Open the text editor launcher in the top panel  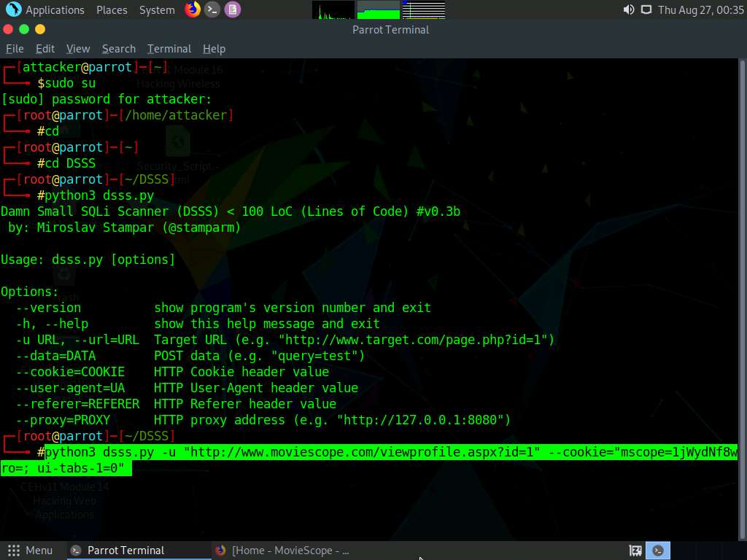[232, 9]
